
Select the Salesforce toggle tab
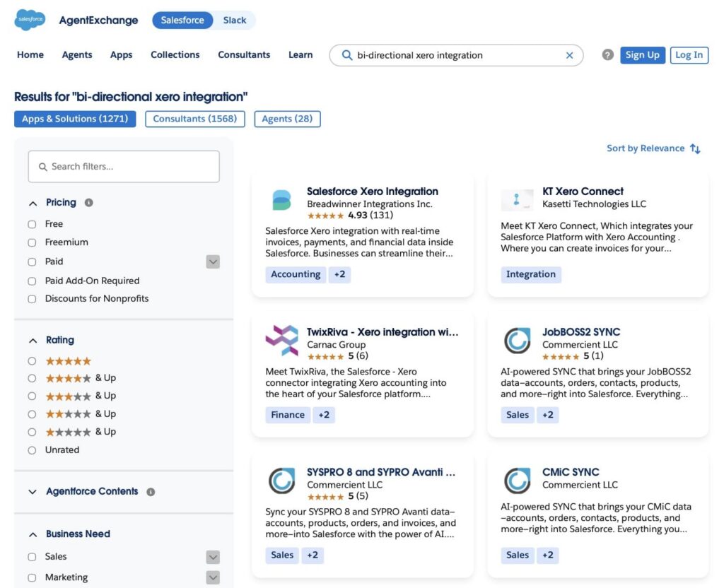(x=182, y=20)
